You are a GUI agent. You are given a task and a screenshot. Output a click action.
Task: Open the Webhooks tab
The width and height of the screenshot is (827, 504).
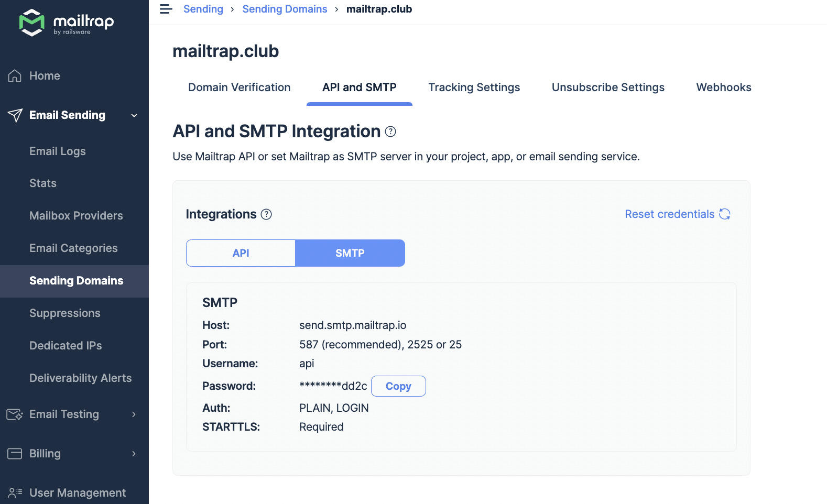tap(724, 87)
